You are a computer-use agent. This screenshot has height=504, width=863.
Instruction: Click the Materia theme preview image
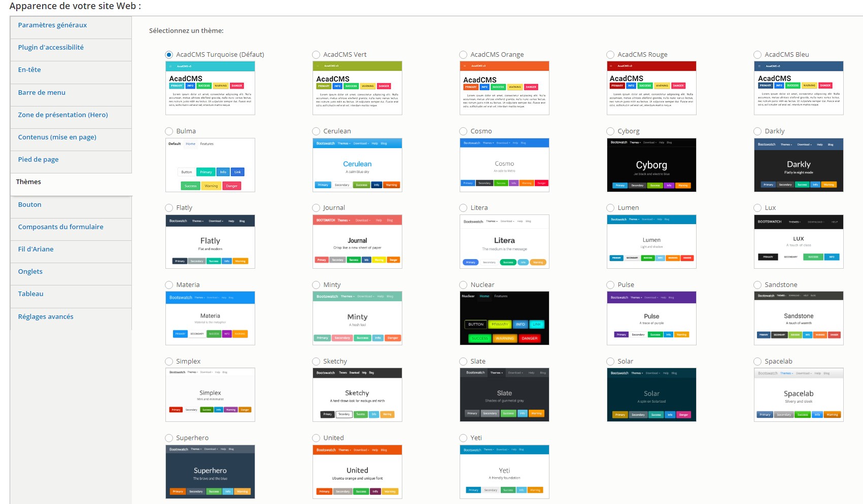[x=210, y=318]
